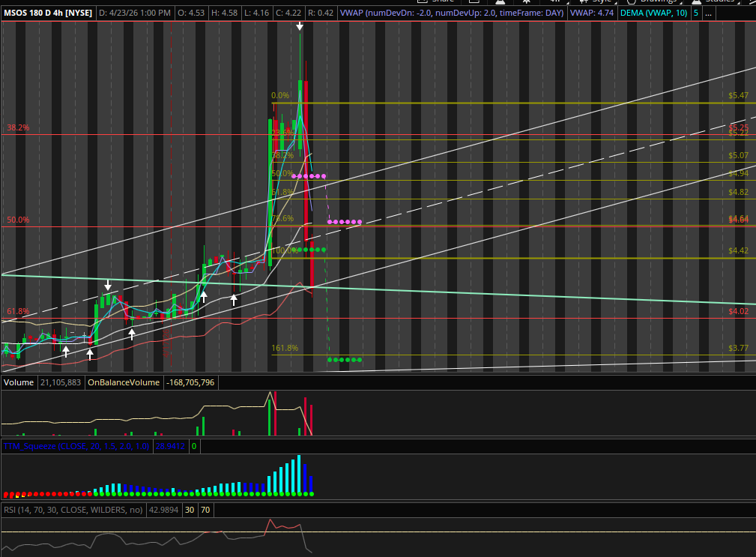Click the MSOS 180 D 4h [NYSE] chart title
This screenshot has height=557, width=756.
48,13
